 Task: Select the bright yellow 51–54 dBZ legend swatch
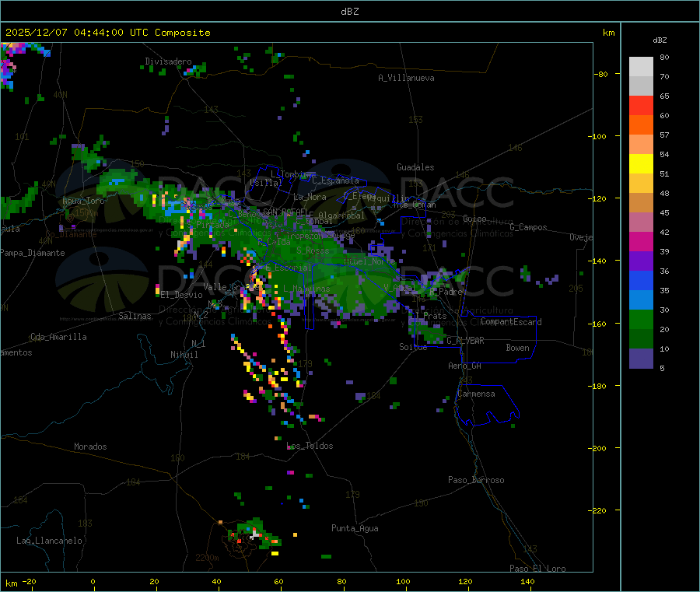point(641,164)
